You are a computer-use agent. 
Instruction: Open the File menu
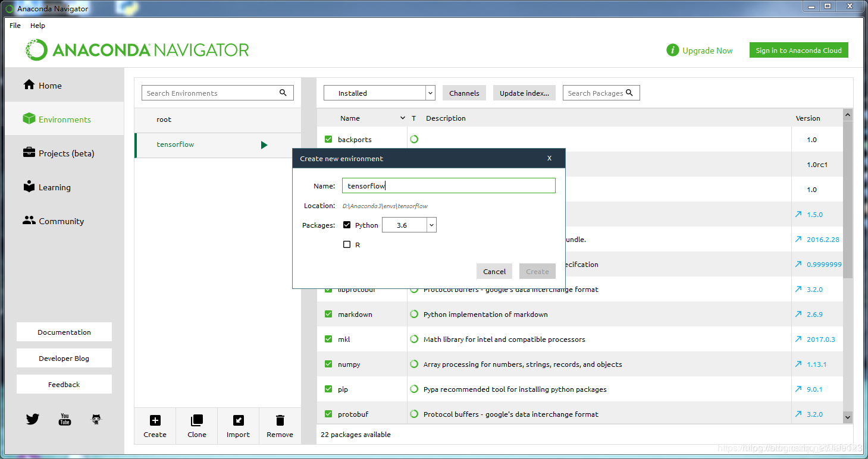[x=15, y=26]
